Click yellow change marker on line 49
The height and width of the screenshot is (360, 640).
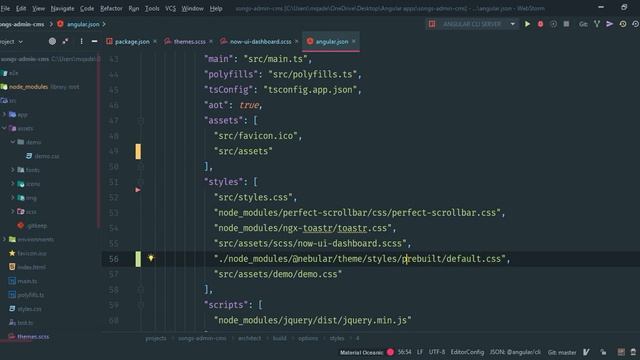138,151
